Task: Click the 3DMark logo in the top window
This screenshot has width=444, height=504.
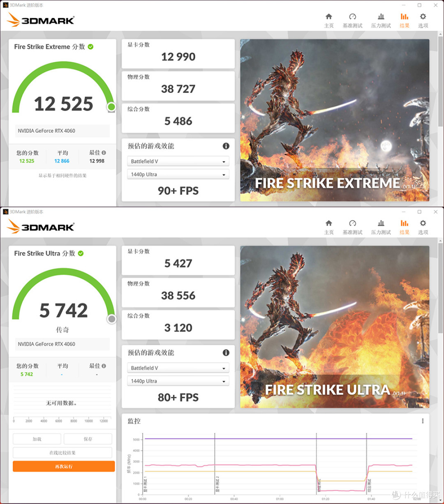Action: 41,20
